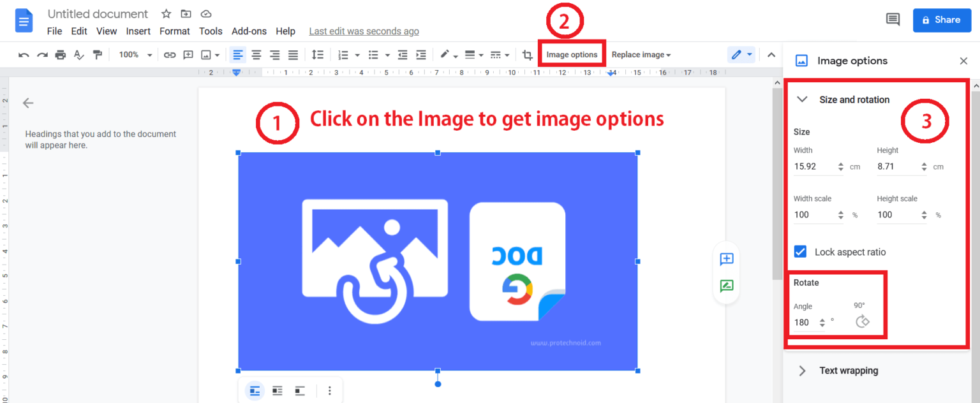Image resolution: width=980 pixels, height=403 pixels.
Task: Print the document
Action: pos(61,55)
